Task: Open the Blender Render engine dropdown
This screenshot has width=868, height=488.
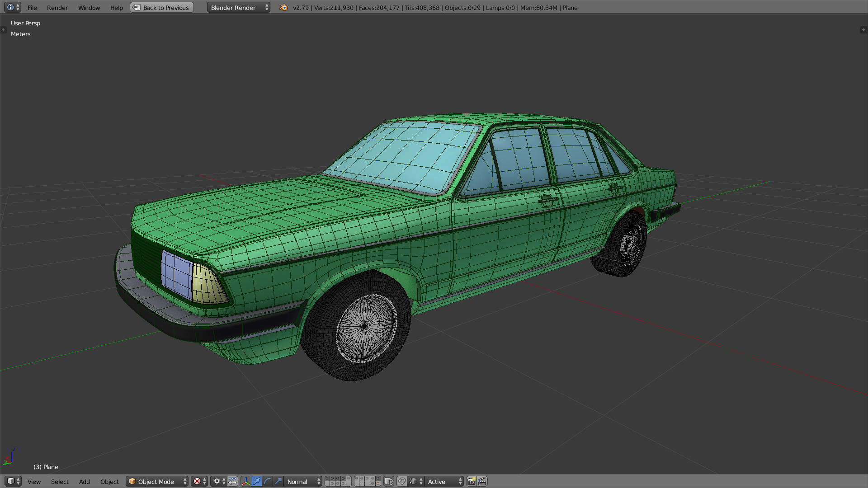Action: (239, 8)
